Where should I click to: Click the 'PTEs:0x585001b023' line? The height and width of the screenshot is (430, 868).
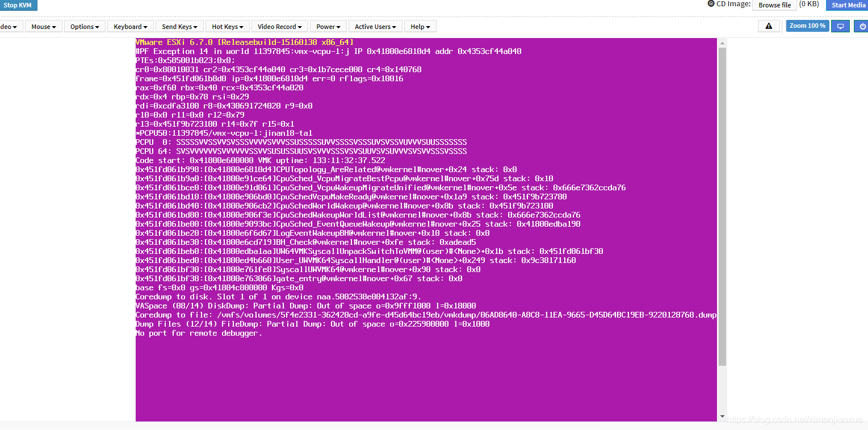[185, 61]
